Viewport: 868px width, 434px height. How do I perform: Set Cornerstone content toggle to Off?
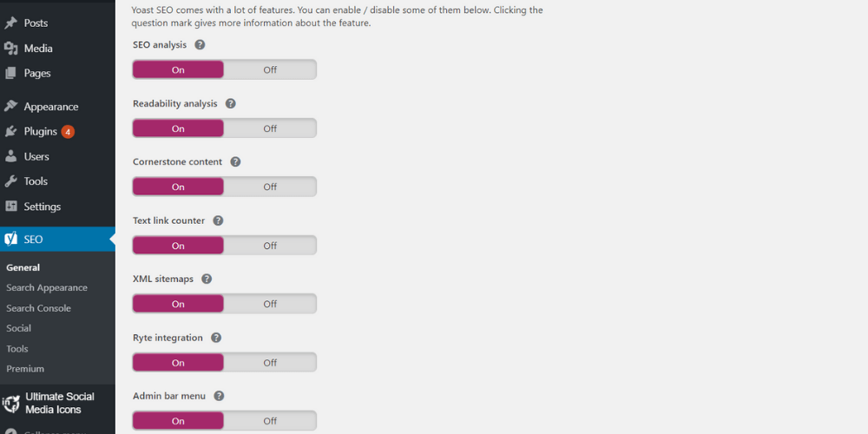[270, 187]
